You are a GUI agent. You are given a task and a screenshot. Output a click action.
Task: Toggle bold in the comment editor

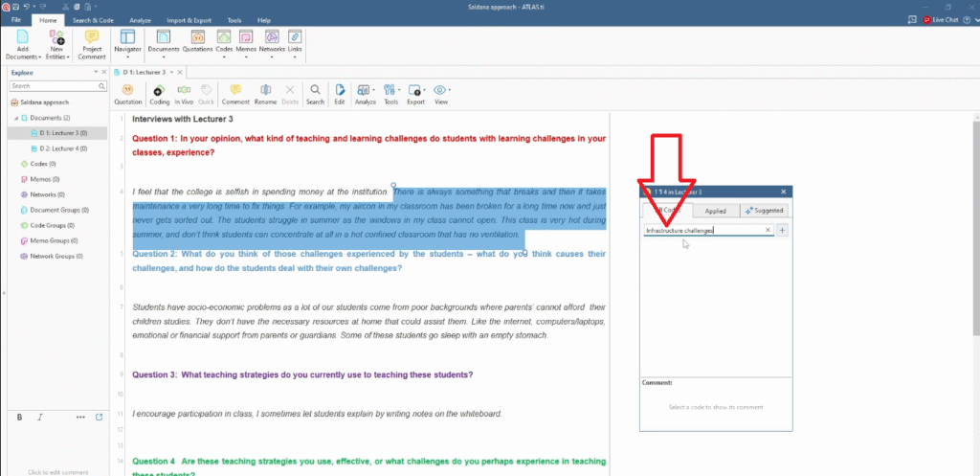[19, 417]
